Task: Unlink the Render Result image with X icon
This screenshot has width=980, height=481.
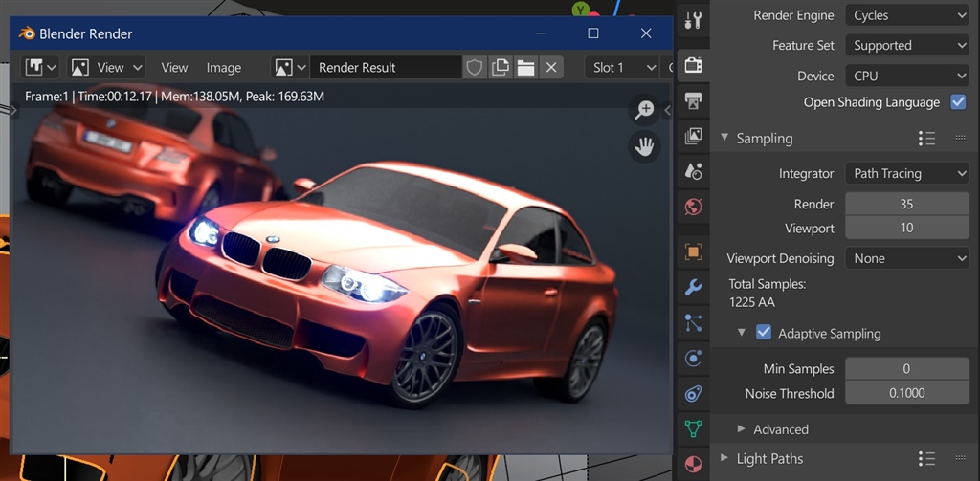Action: pos(551,68)
